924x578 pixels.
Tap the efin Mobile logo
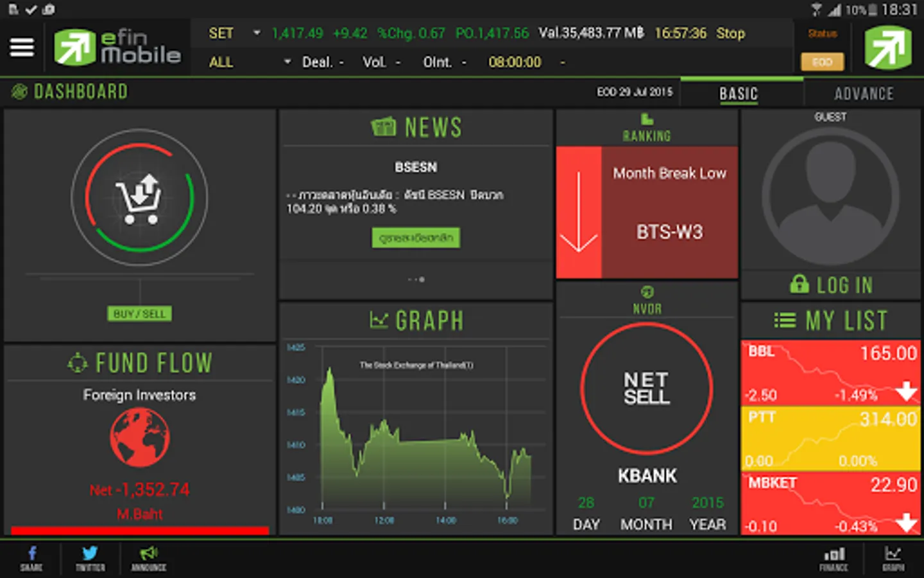pyautogui.click(x=117, y=47)
